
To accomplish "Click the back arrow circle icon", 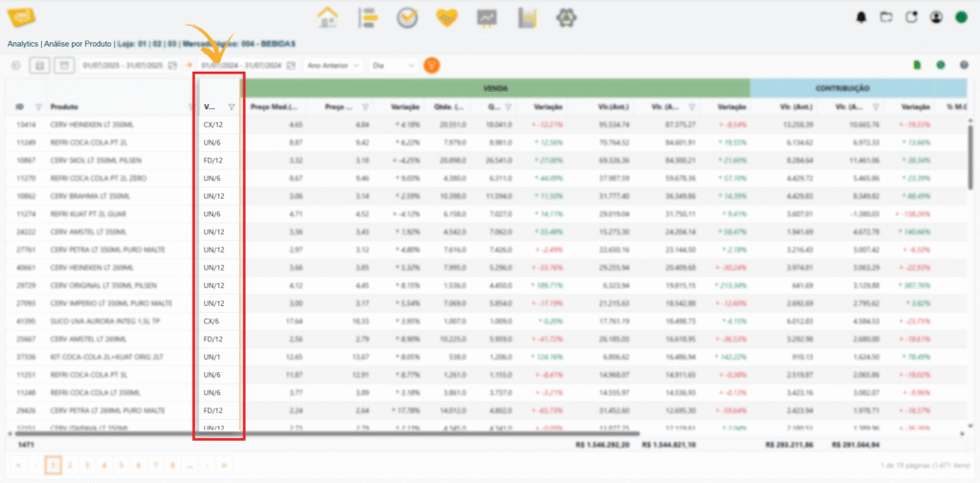I will point(16,65).
